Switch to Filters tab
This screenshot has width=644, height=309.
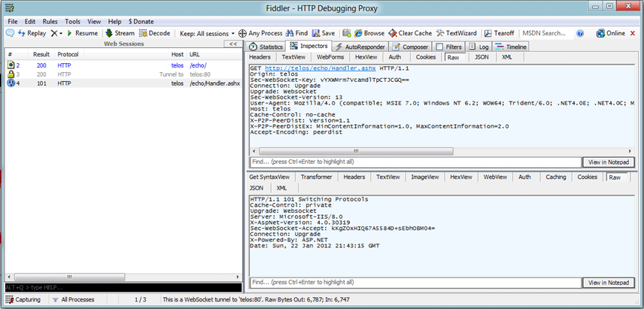point(449,47)
